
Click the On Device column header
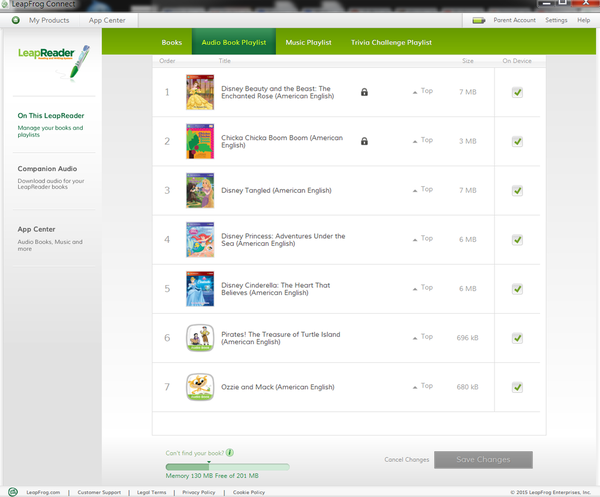point(517,61)
